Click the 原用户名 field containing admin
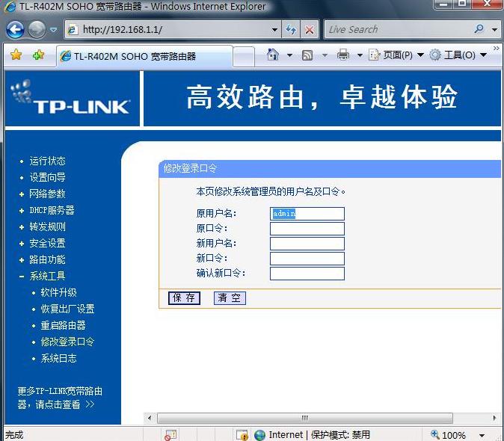 pos(307,214)
